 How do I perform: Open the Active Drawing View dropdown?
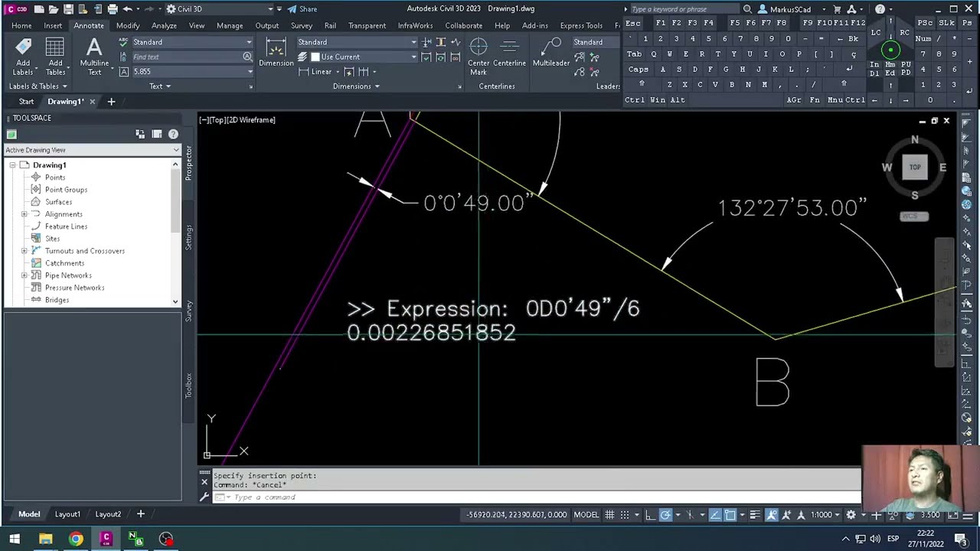click(x=92, y=150)
